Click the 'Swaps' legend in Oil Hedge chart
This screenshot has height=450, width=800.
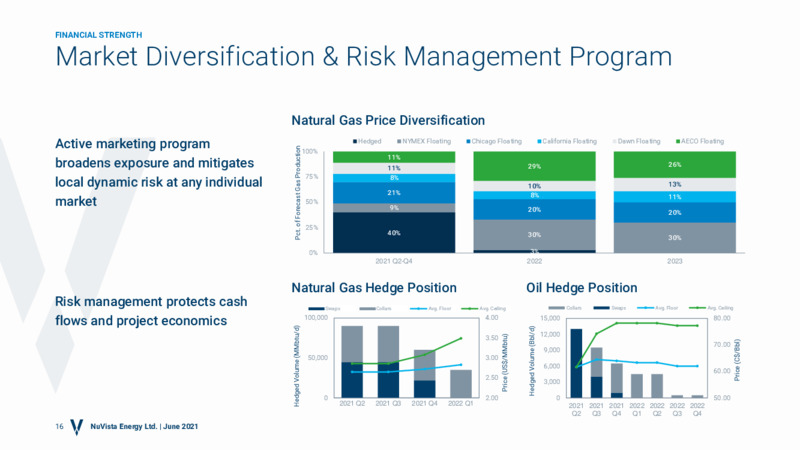point(609,308)
